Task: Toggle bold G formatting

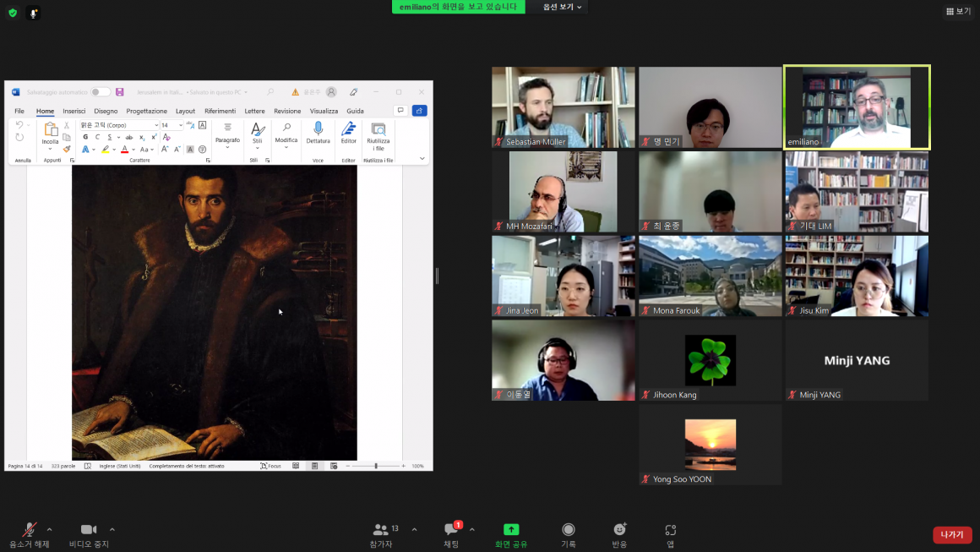Action: (x=85, y=137)
